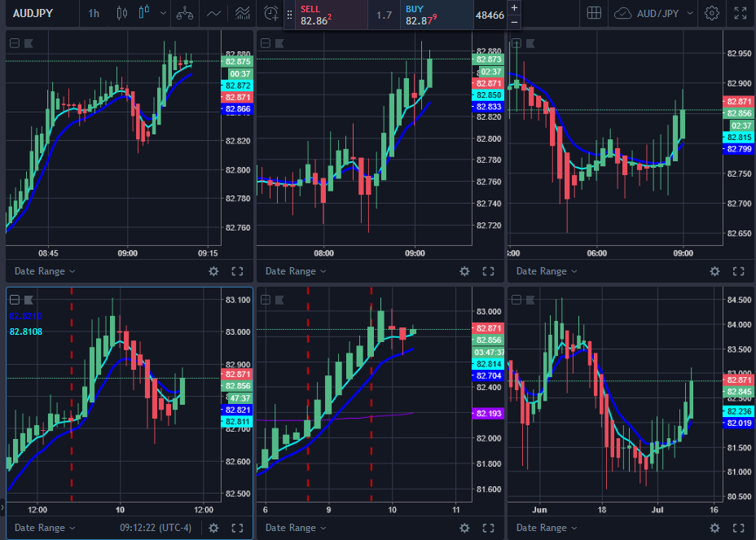The width and height of the screenshot is (756, 540).
Task: Select the 1h timeframe in the toolbar
Action: click(x=94, y=13)
